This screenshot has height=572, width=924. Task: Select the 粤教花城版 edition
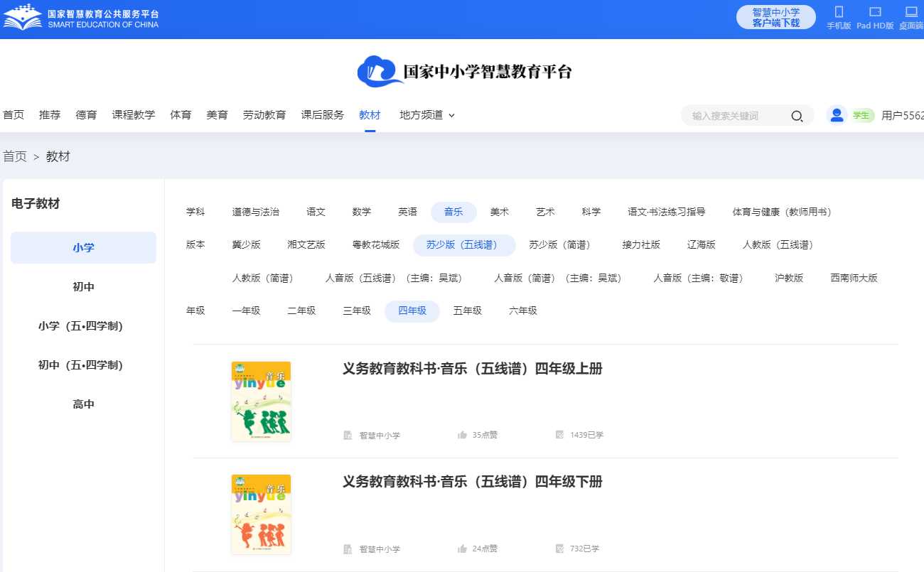tap(376, 244)
